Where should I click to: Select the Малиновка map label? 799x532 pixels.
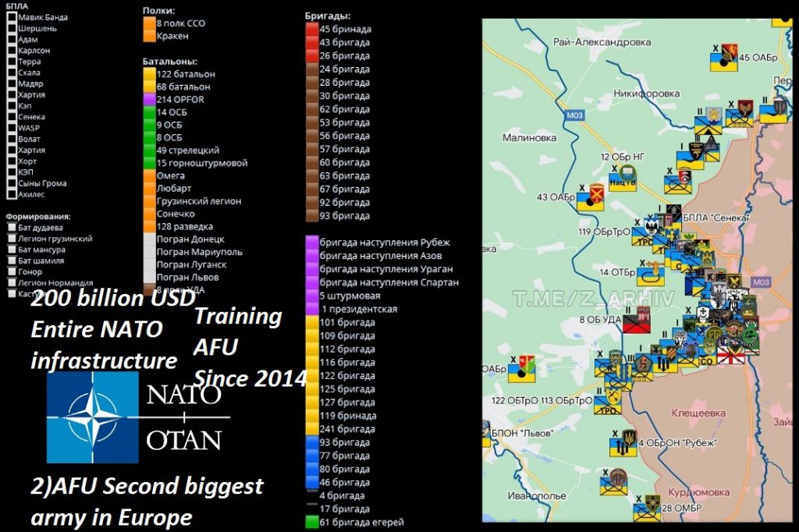pos(529,137)
